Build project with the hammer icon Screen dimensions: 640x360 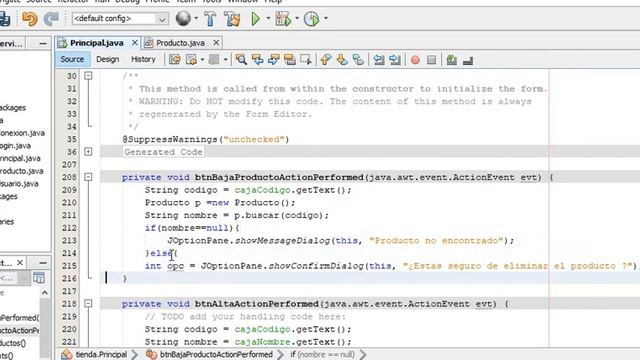210,19
